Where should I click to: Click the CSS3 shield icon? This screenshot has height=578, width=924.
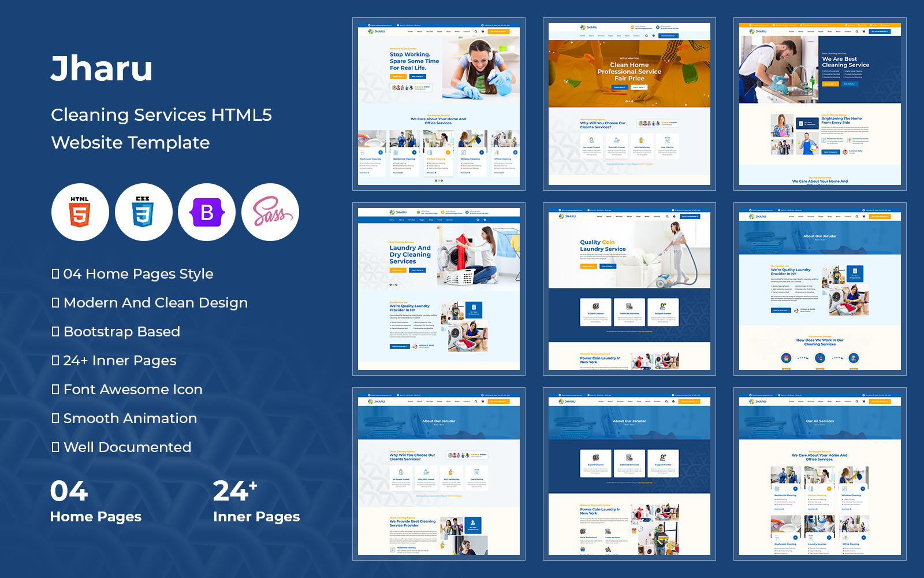click(x=143, y=212)
